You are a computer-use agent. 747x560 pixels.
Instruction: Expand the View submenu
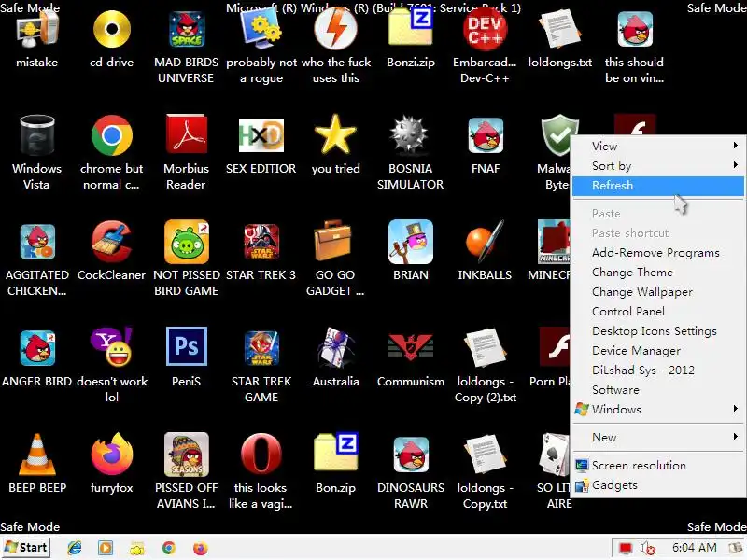click(658, 147)
